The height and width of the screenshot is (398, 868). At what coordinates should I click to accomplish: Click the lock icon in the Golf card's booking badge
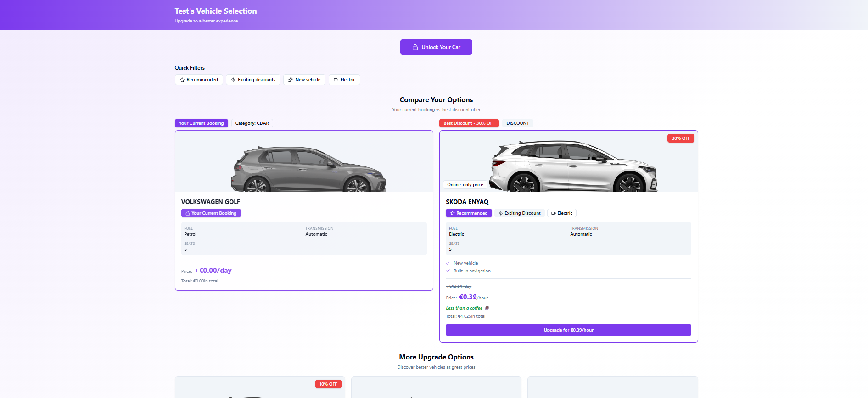pyautogui.click(x=187, y=213)
